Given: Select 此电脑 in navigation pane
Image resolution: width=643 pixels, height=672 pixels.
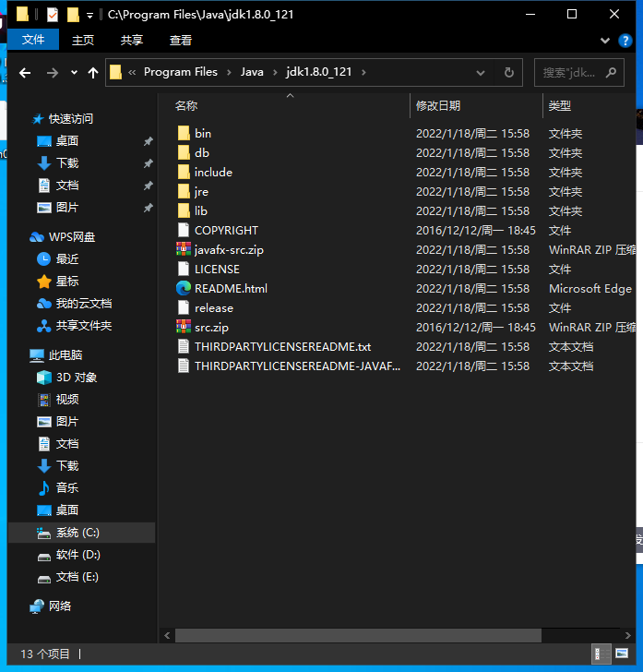Looking at the screenshot, I should [x=65, y=354].
